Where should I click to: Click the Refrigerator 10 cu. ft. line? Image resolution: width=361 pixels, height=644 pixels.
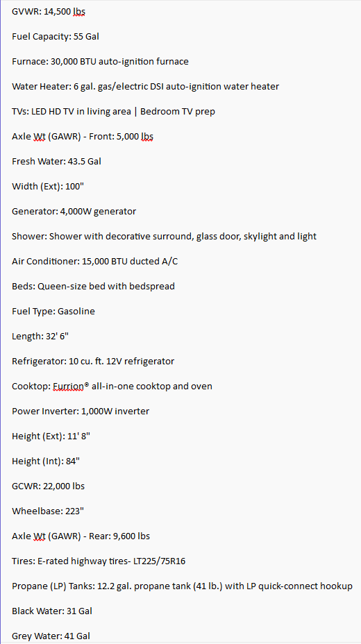pos(93,362)
